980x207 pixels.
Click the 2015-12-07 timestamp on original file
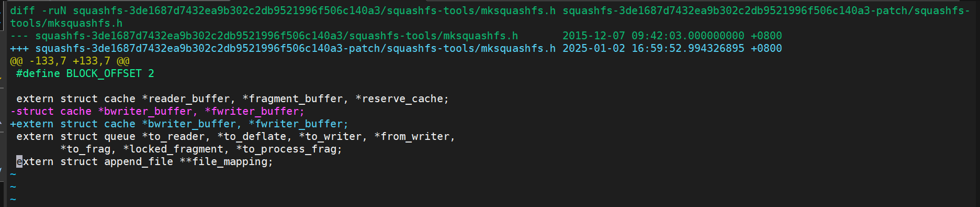click(x=672, y=36)
